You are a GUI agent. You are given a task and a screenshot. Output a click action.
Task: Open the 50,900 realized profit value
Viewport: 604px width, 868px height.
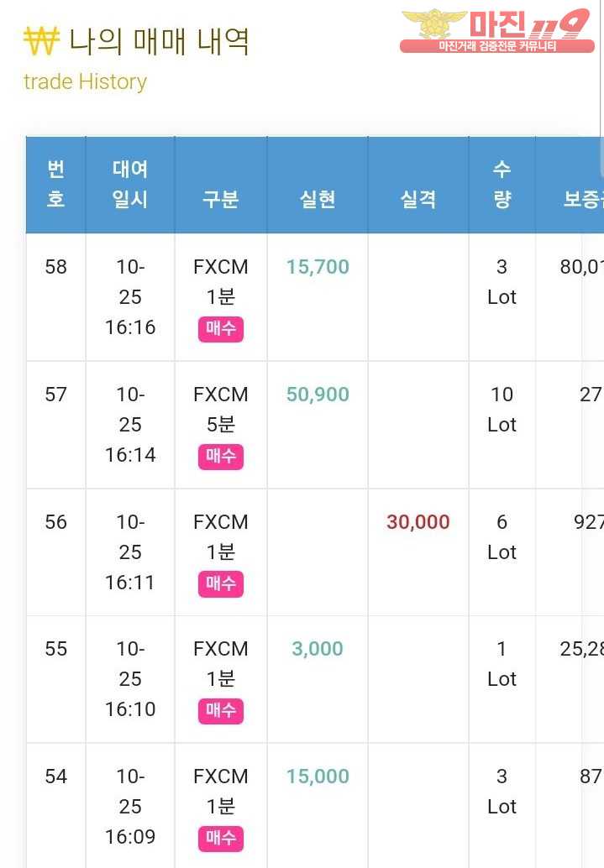[x=318, y=395]
